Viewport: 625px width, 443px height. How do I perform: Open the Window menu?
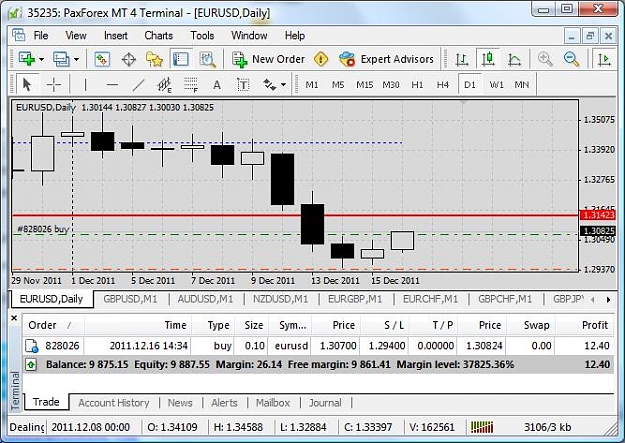[249, 35]
